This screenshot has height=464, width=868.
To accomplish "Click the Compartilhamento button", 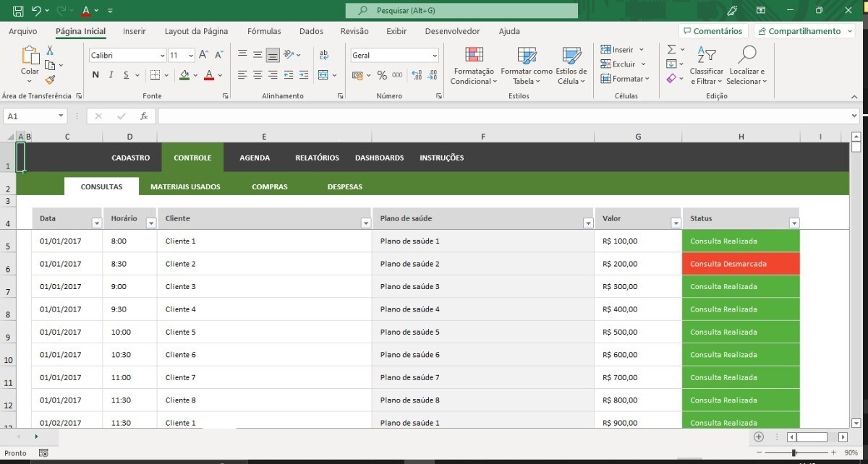I will [x=802, y=31].
